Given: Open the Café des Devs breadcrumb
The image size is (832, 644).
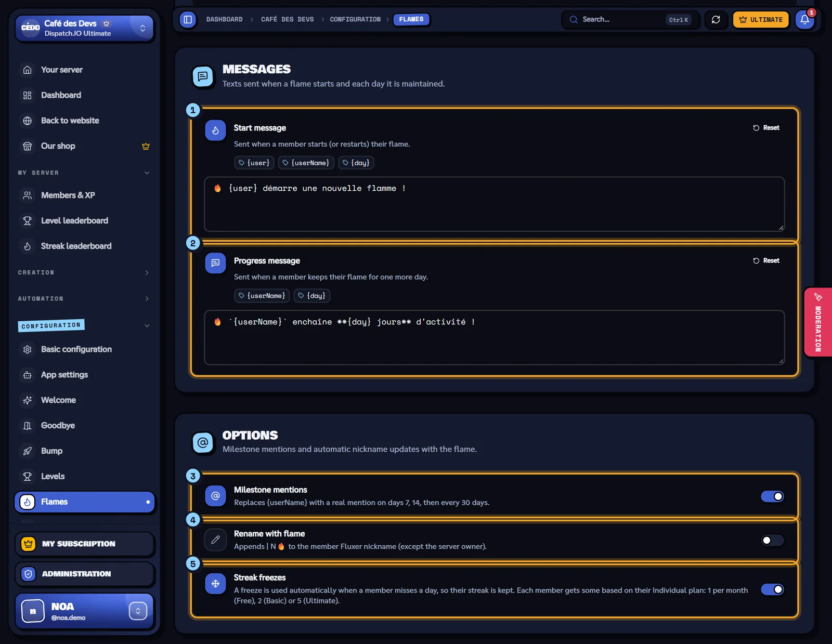Looking at the screenshot, I should point(288,19).
